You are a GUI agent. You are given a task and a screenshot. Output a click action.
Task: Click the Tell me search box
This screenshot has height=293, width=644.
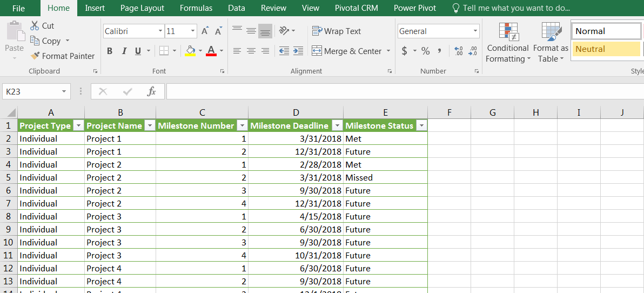(511, 8)
